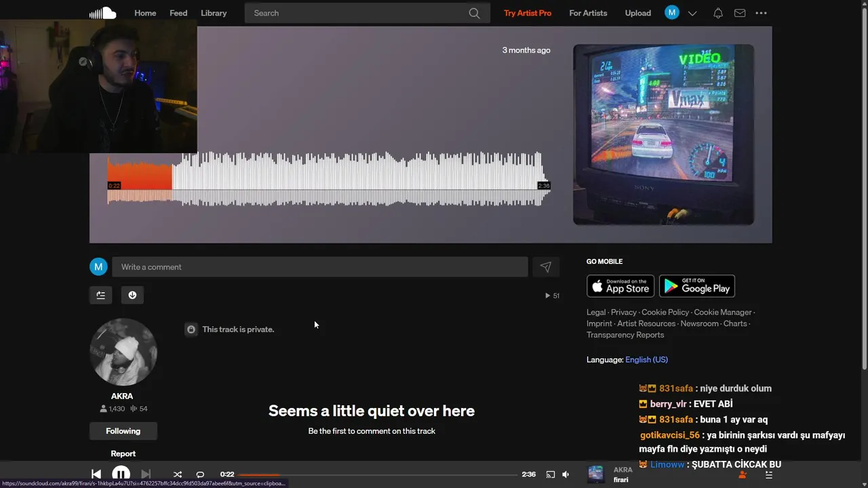Go to the Feed tab
Viewport: 868px width, 488px height.
[178, 13]
